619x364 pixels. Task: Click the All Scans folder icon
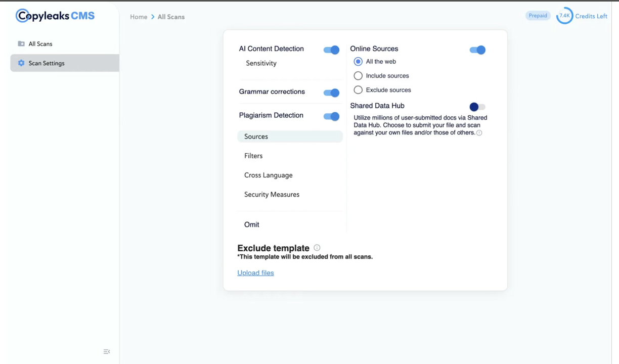click(x=21, y=44)
